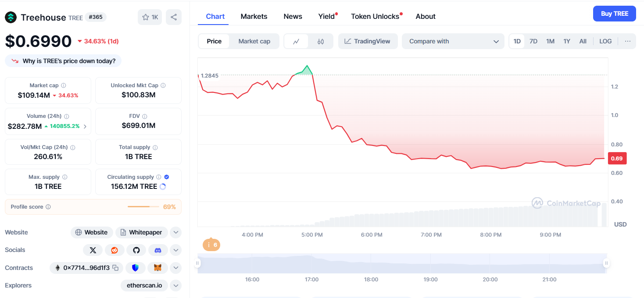Viewport: 644px width, 298px height.
Task: Add TREE to watchlist via star button
Action: click(150, 17)
